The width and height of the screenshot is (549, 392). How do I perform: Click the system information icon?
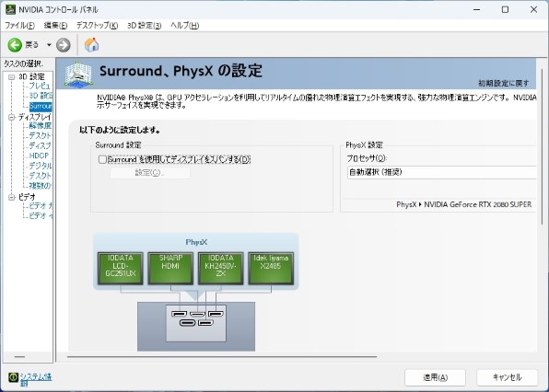13,377
